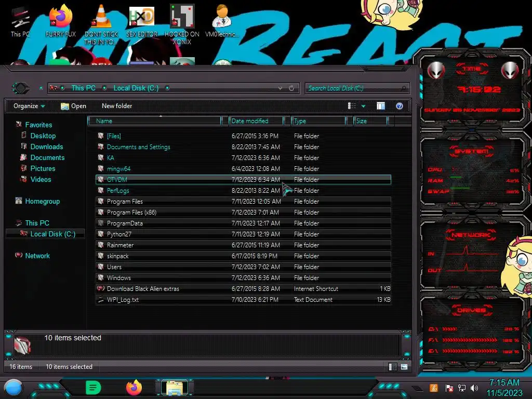The height and width of the screenshot is (399, 532).
Task: Open the green notes app in taskbar
Action: (94, 388)
